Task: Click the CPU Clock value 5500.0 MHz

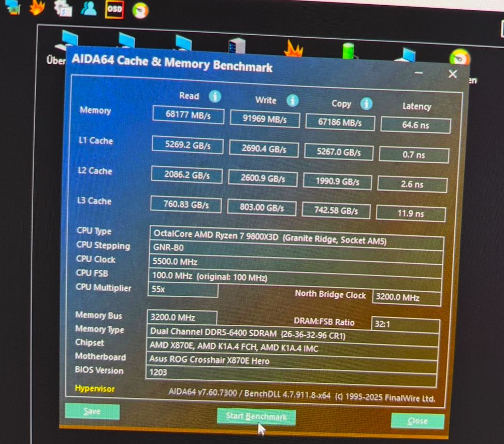Action: (x=295, y=266)
